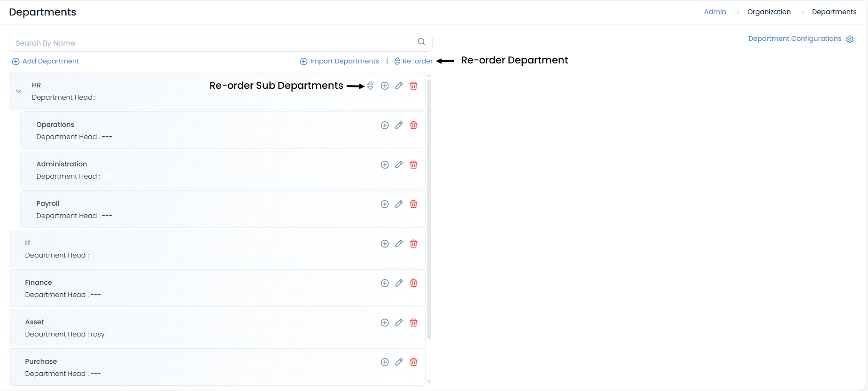Edit the Payroll department

click(x=399, y=204)
